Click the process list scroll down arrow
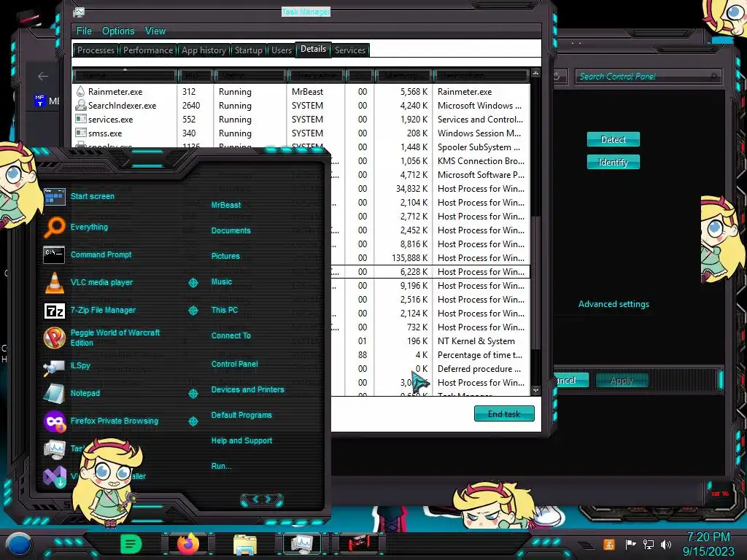 coord(535,390)
